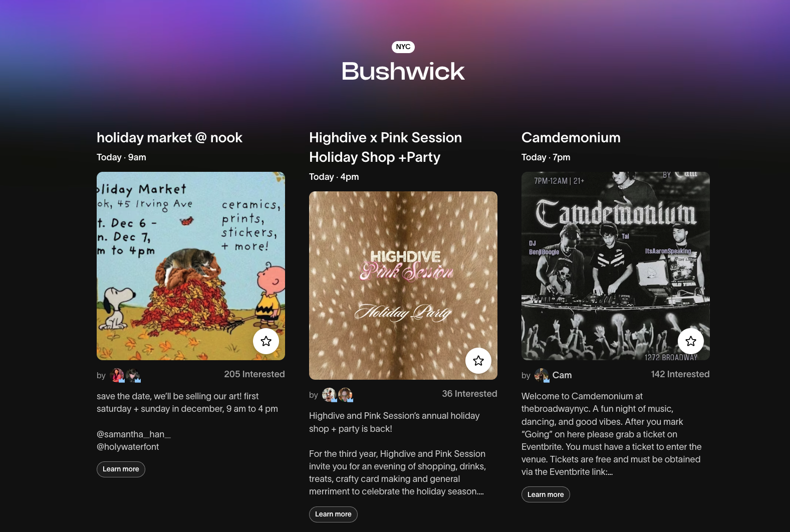Image resolution: width=790 pixels, height=532 pixels.
Task: Star the Camdemonium event
Action: point(691,341)
